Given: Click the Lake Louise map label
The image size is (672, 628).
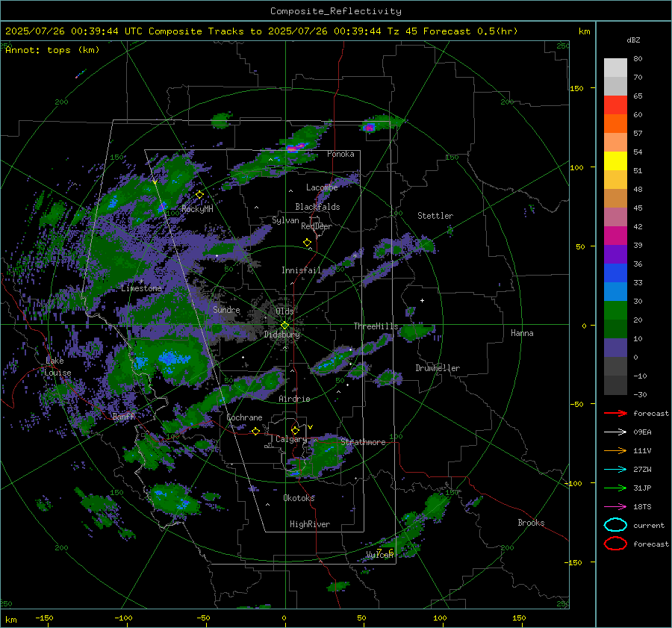Looking at the screenshot, I should [57, 367].
